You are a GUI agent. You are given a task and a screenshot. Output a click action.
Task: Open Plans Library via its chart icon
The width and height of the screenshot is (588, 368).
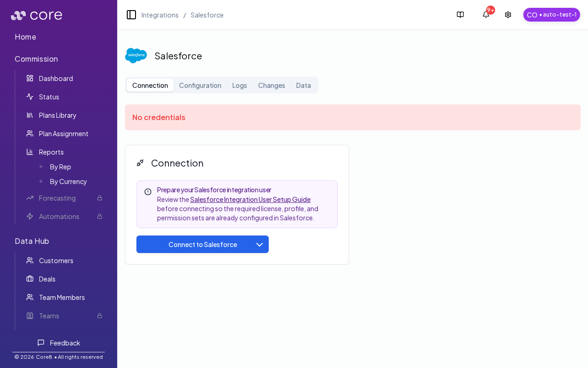[29, 115]
